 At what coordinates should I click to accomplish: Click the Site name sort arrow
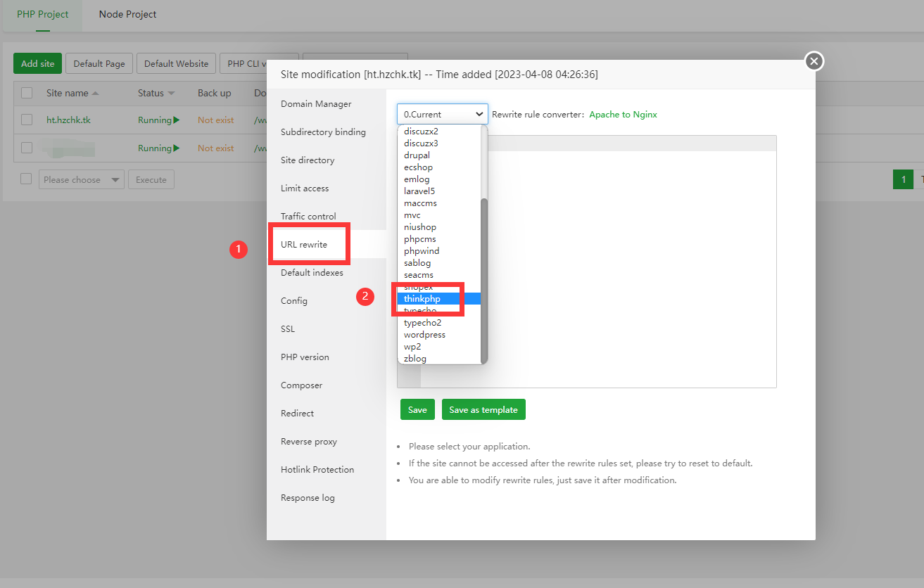[96, 94]
